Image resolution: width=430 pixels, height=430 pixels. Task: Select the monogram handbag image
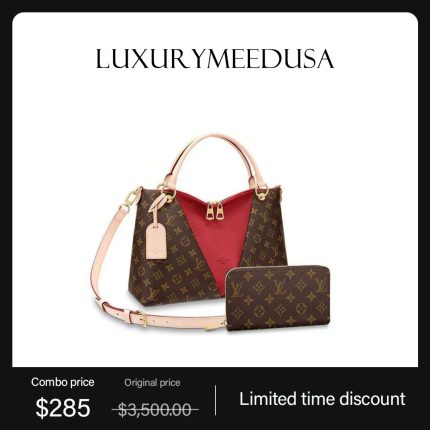(x=189, y=230)
